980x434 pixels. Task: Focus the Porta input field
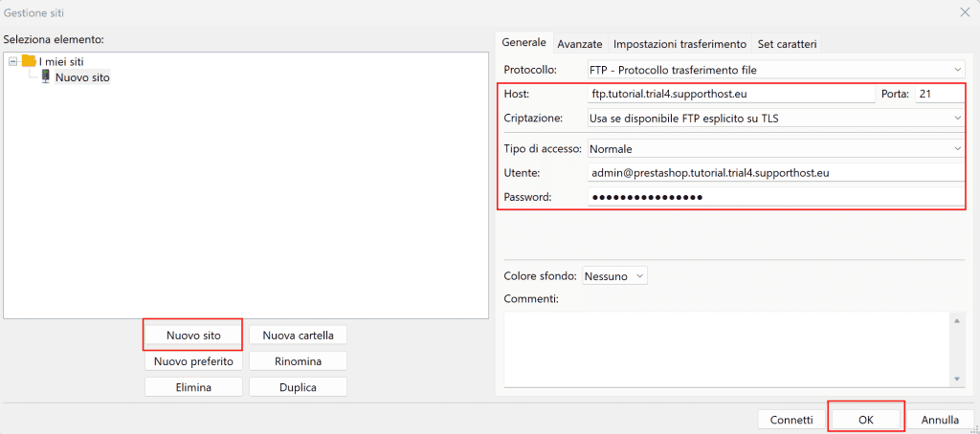940,94
